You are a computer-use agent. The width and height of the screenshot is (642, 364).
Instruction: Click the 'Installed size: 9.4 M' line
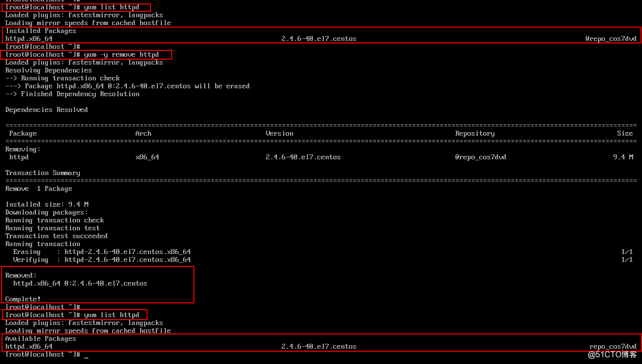pyautogui.click(x=46, y=204)
